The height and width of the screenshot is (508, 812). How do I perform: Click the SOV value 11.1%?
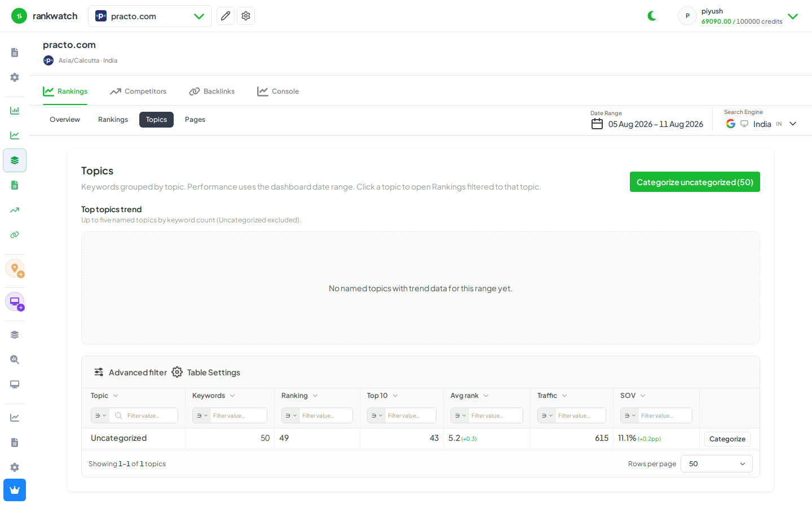point(627,438)
